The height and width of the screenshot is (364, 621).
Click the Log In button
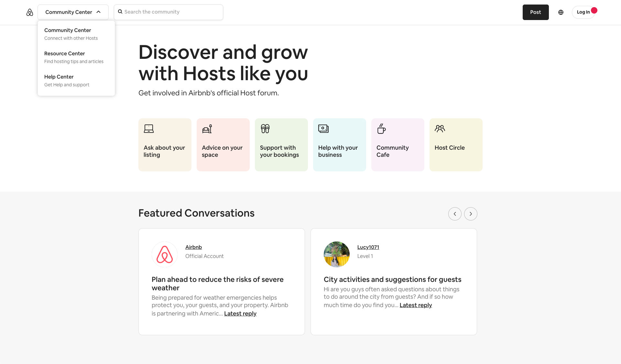coord(583,12)
